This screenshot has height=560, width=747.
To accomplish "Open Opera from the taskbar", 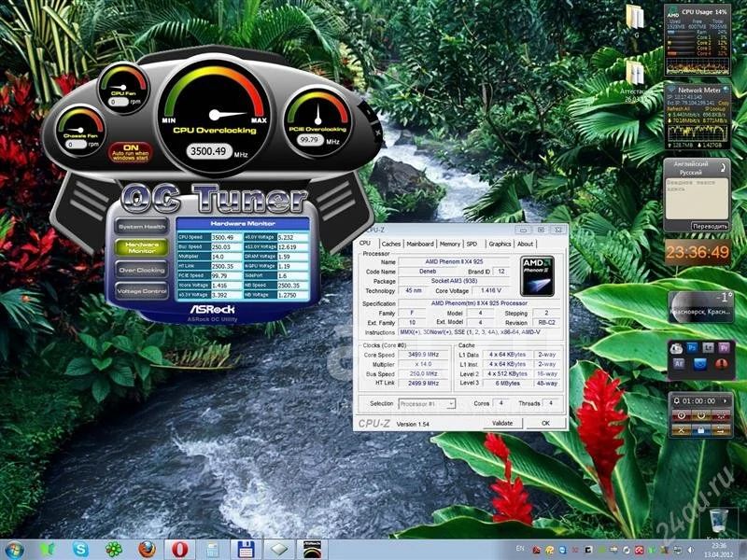I will click(x=179, y=550).
